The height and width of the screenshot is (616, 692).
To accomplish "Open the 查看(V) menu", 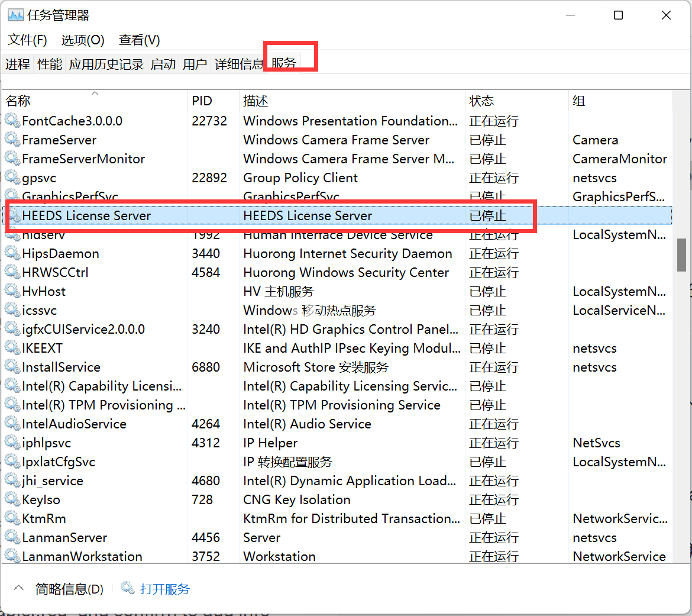I will coord(140,40).
